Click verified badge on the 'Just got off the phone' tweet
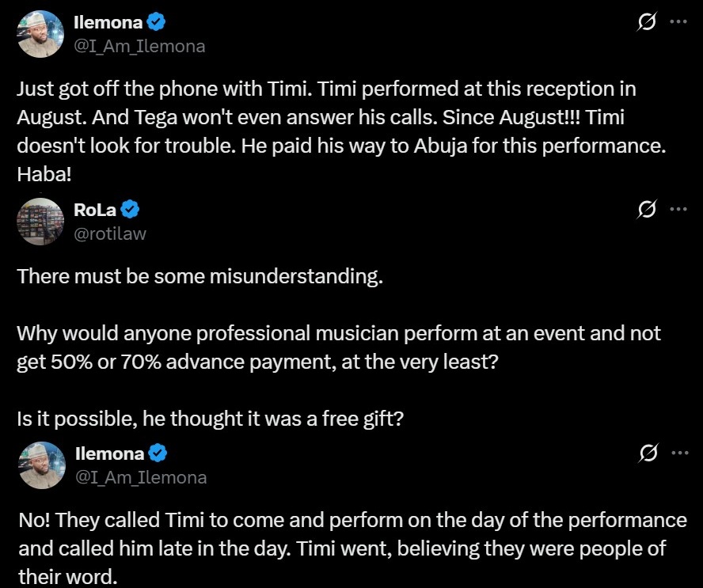 point(155,22)
